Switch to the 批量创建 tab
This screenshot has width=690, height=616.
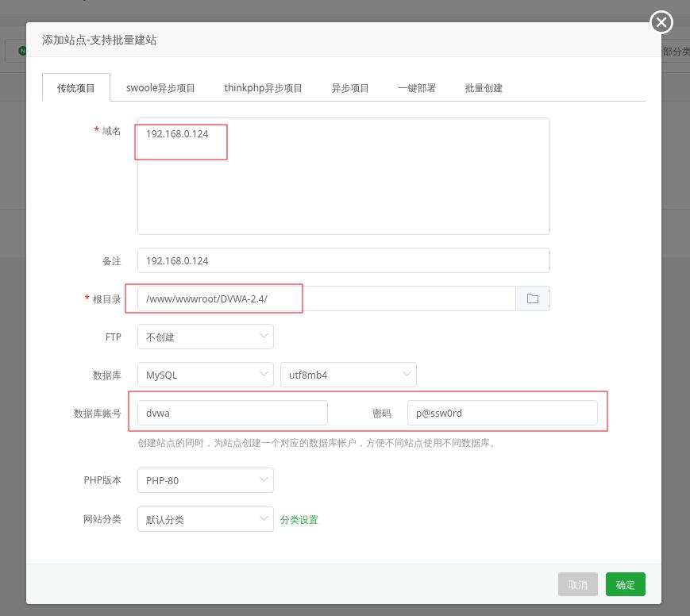tap(484, 88)
